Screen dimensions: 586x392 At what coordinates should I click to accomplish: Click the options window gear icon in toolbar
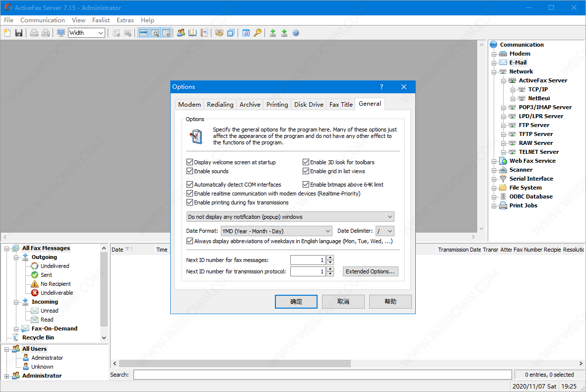[246, 33]
